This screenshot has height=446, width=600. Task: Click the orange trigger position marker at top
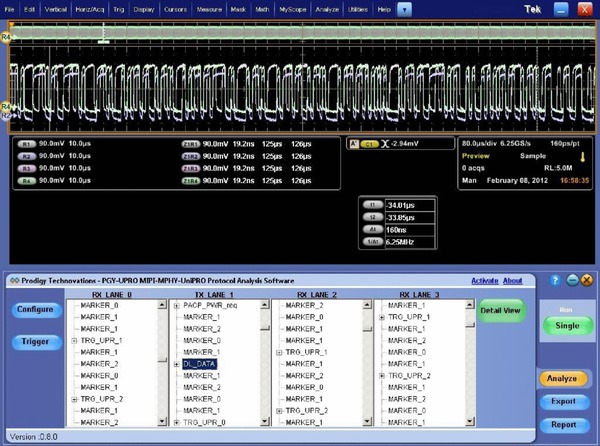pos(11,25)
